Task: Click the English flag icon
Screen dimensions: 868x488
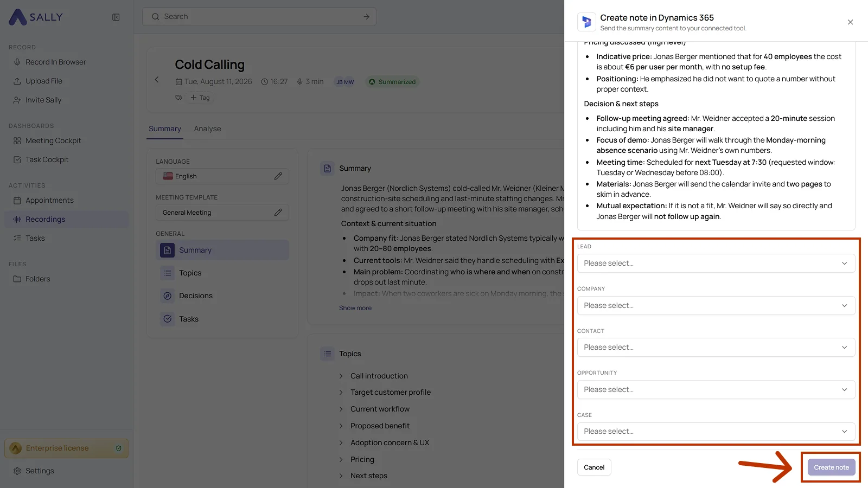Action: pyautogui.click(x=168, y=176)
